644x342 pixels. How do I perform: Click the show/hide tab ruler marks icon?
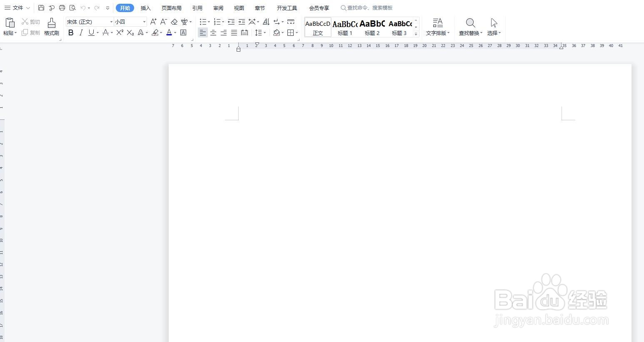pos(291,22)
